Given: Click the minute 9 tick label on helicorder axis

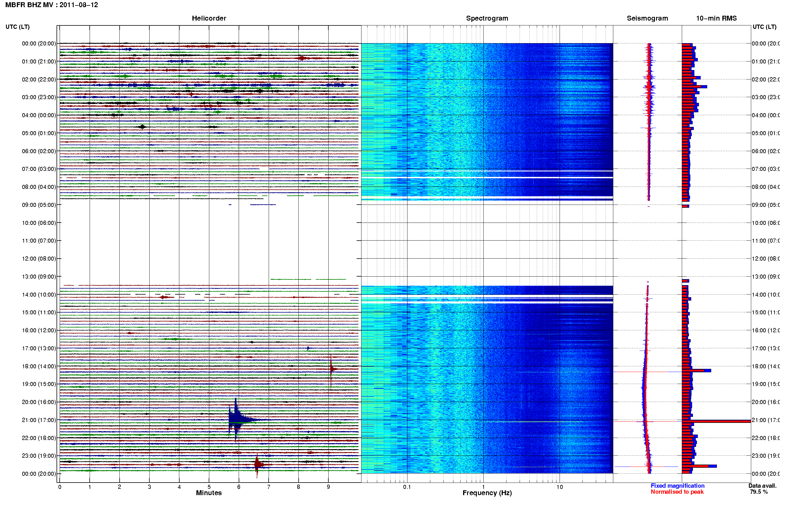Looking at the screenshot, I should pos(328,487).
